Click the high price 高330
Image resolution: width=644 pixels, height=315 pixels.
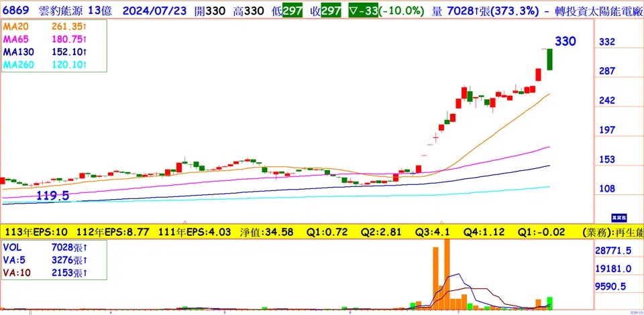248,10
